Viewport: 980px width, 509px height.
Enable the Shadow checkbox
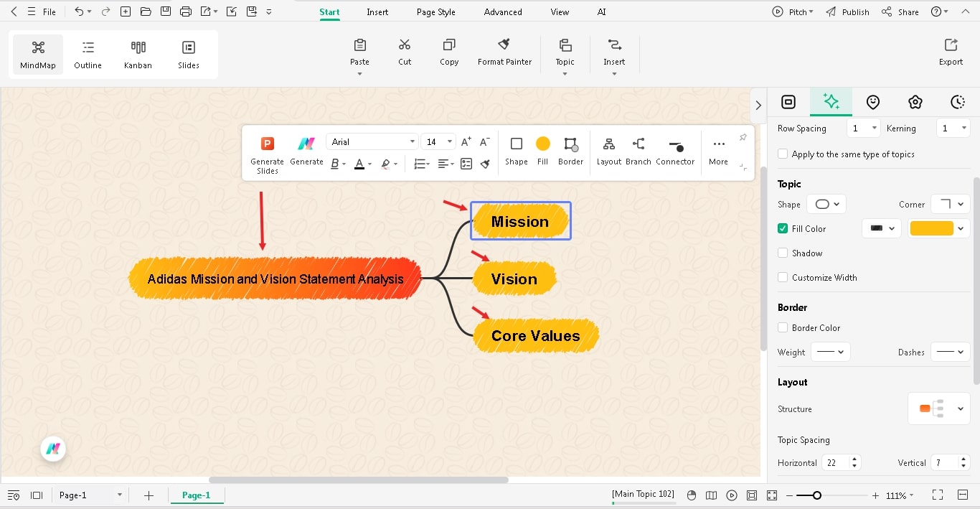(783, 253)
